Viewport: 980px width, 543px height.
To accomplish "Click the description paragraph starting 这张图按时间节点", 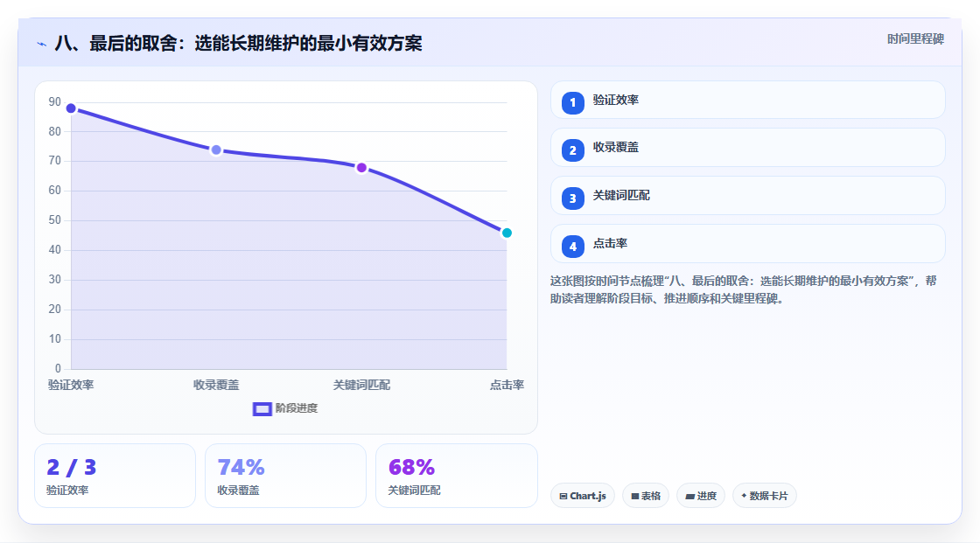I will [x=743, y=289].
